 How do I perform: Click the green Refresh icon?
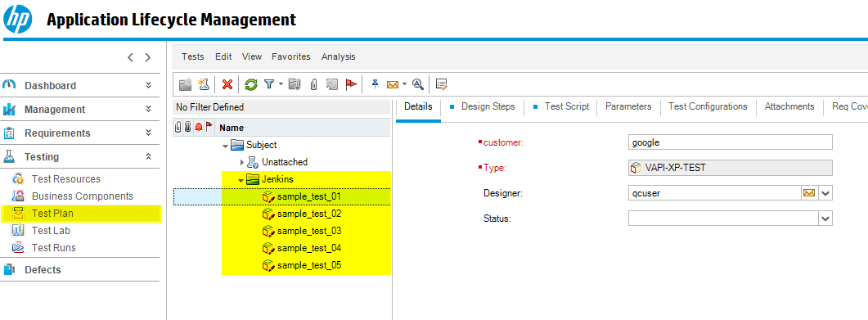tap(251, 84)
